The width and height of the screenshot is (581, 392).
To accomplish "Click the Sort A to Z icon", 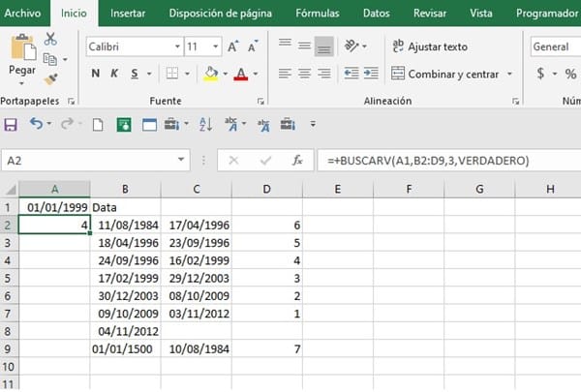I will click(x=205, y=124).
